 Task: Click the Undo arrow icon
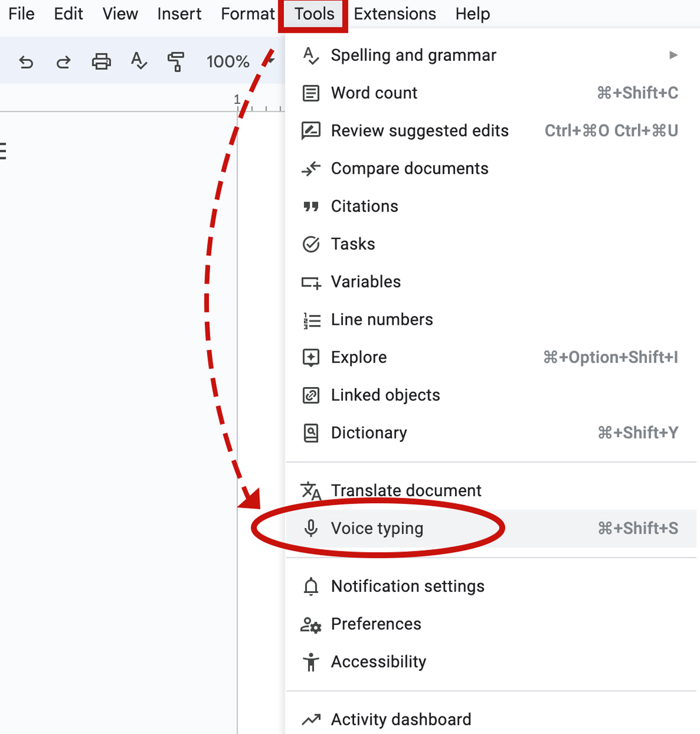pos(26,61)
